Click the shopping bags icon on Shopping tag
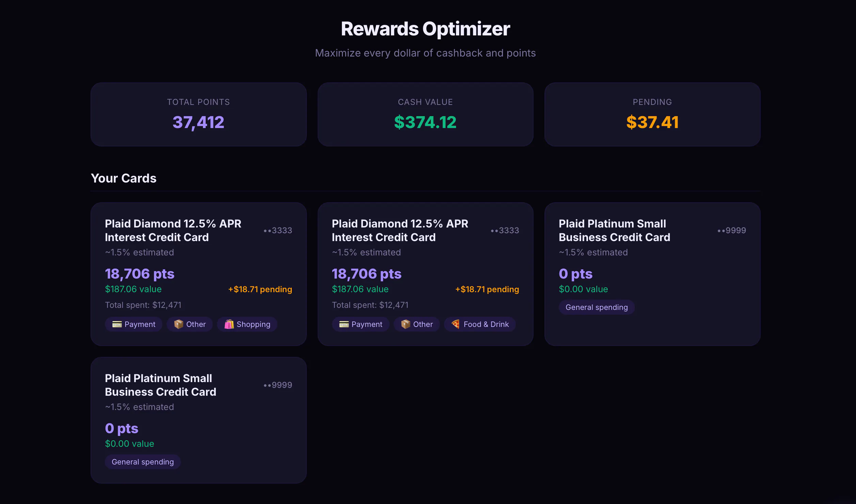This screenshot has width=856, height=504. click(x=229, y=324)
